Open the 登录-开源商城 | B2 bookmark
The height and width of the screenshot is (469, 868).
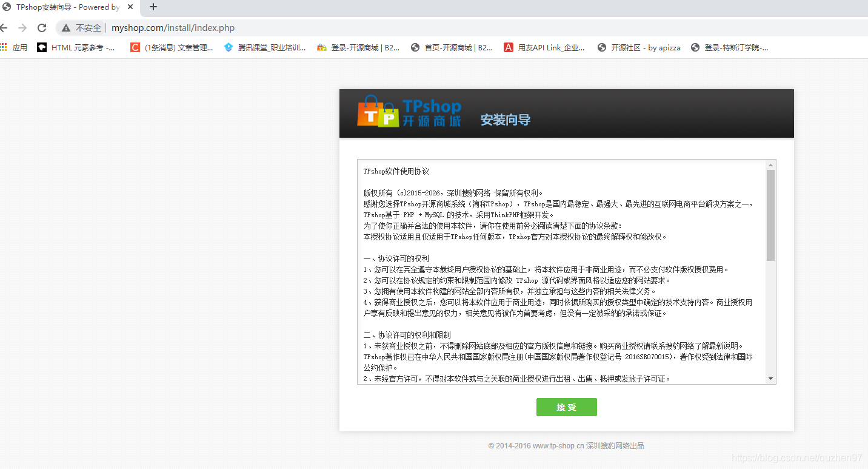[358, 47]
